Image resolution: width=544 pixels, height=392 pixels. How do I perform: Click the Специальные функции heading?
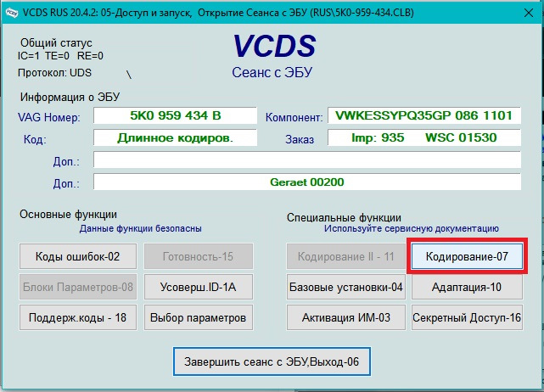pyautogui.click(x=344, y=218)
